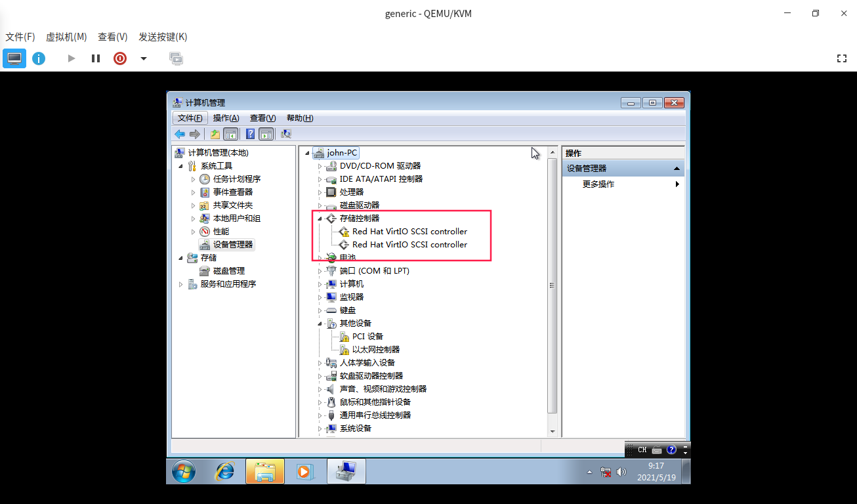The height and width of the screenshot is (504, 857).
Task: Open 操作(A) menu in 计算机管理
Action: [226, 118]
